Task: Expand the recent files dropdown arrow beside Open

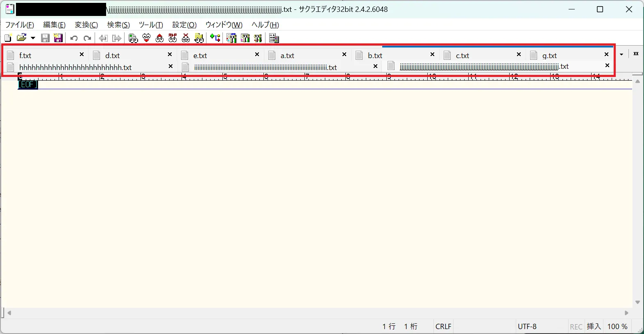Action: point(33,38)
